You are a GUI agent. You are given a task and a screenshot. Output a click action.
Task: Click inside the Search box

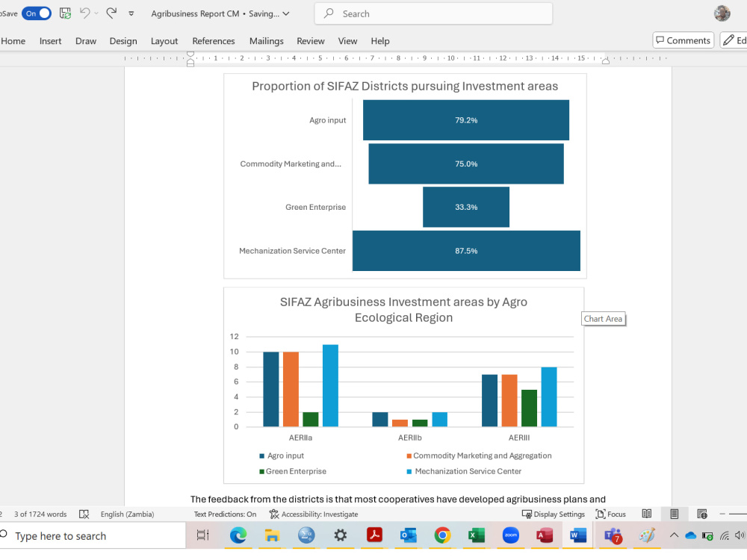click(433, 13)
